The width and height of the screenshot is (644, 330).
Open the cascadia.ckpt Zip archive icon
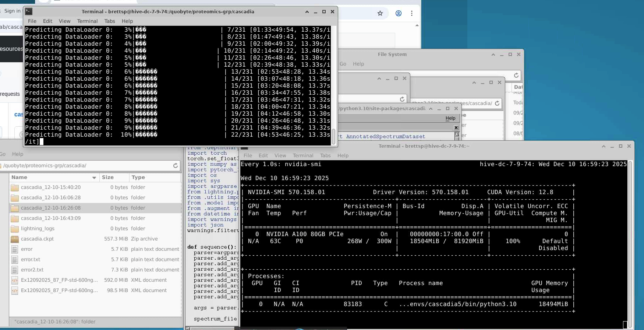pos(15,239)
